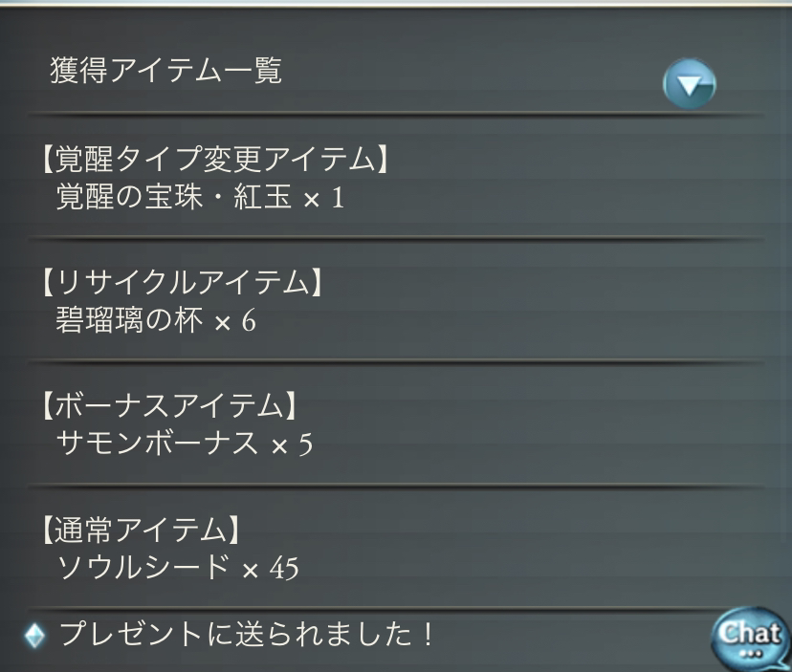Screen dimensions: 792x672
Task: Tap the × 5 quantity for サモンボーナス
Action: pos(292,444)
